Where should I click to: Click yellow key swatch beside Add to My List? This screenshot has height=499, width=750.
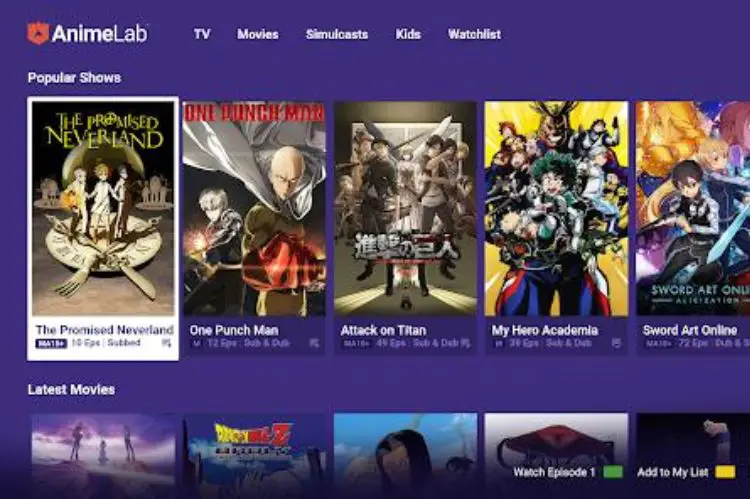pos(725,472)
